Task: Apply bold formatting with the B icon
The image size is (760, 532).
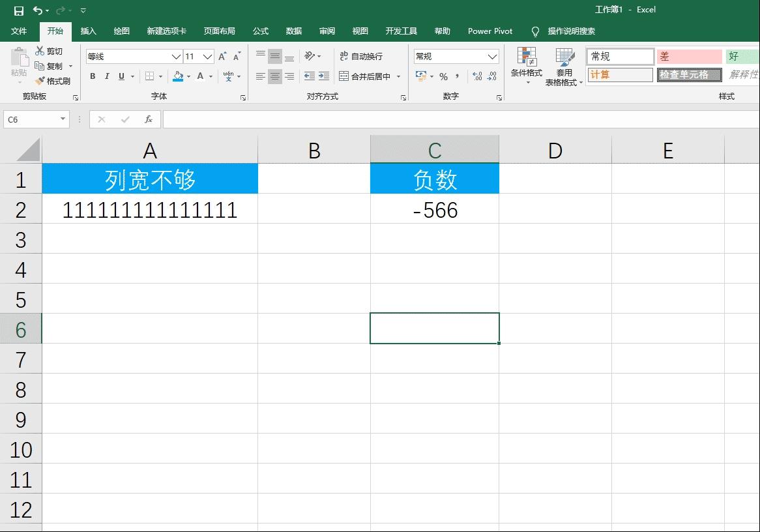Action: 92,76
